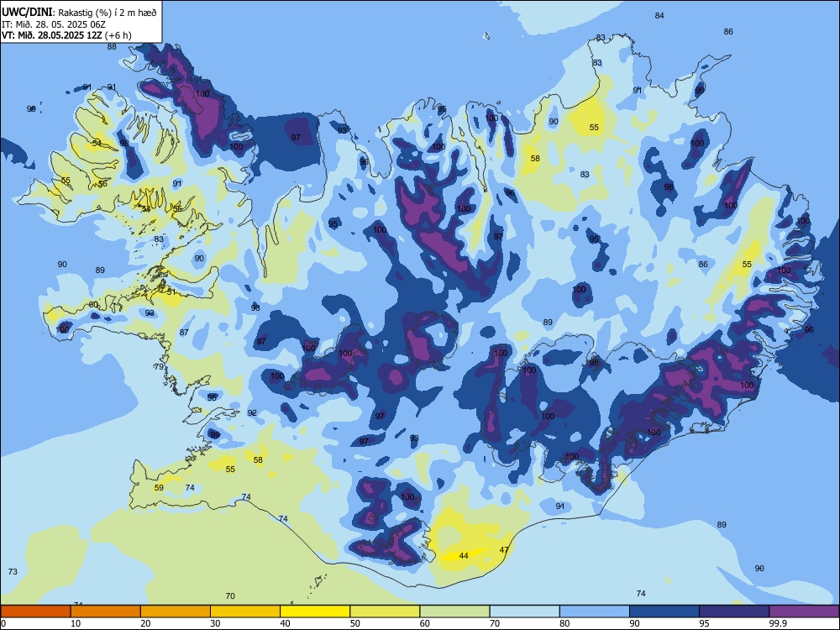Click the '84' value over the sea
The height and width of the screenshot is (630, 840).
(659, 15)
